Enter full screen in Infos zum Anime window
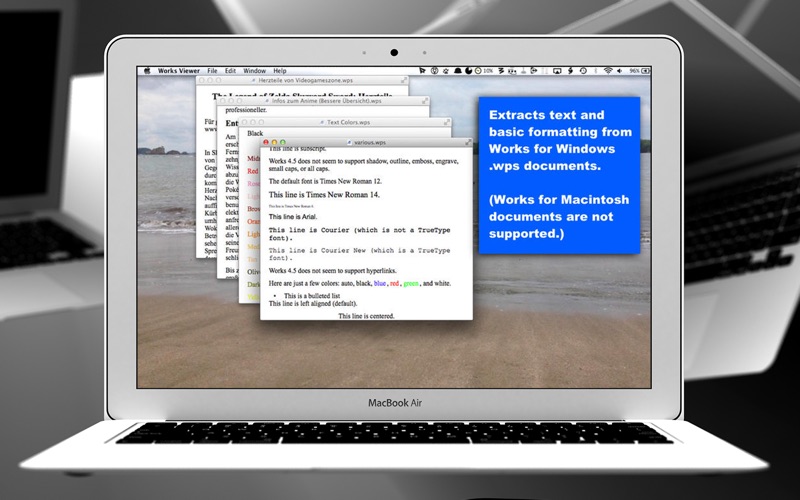 426,101
